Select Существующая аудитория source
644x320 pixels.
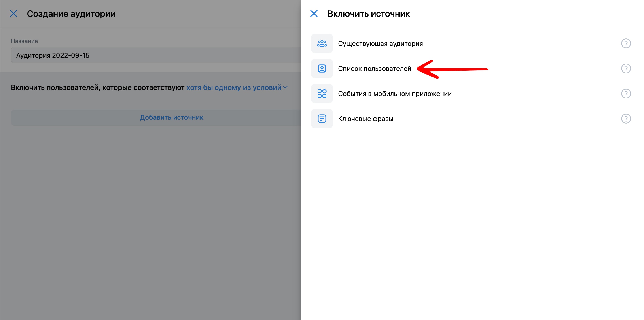(380, 44)
